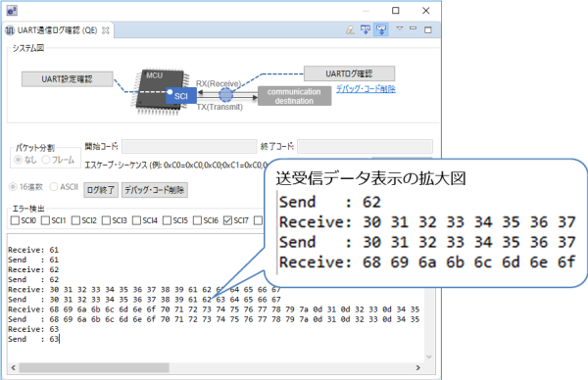Image resolution: width=588 pixels, height=380 pixels.
Task: Select the ASCII radio button
Action: click(x=54, y=187)
